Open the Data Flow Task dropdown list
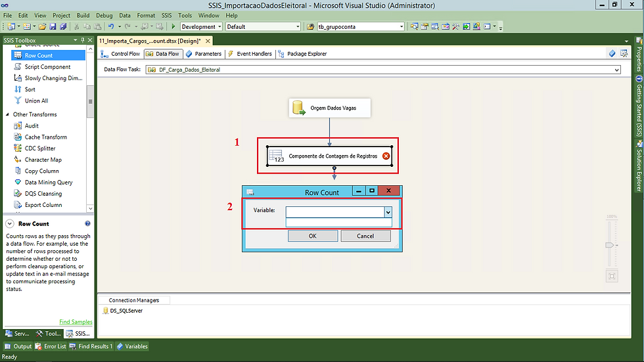Image resolution: width=644 pixels, height=362 pixels. (x=616, y=70)
